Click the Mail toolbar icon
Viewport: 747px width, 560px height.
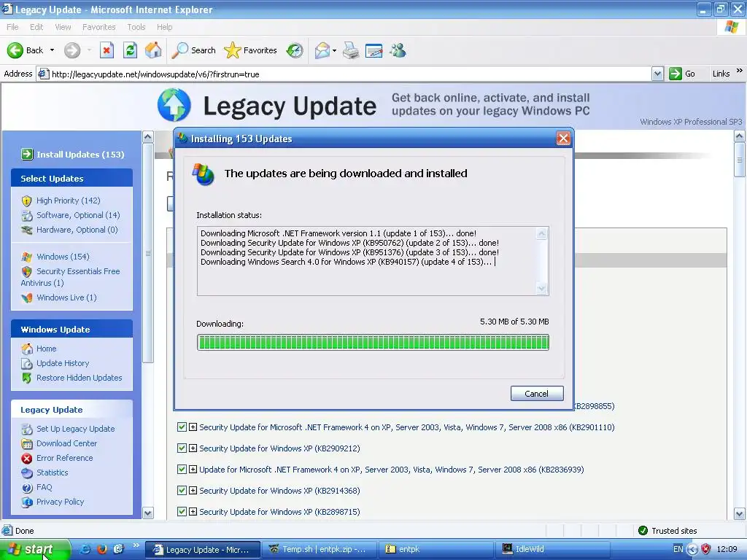click(x=322, y=50)
